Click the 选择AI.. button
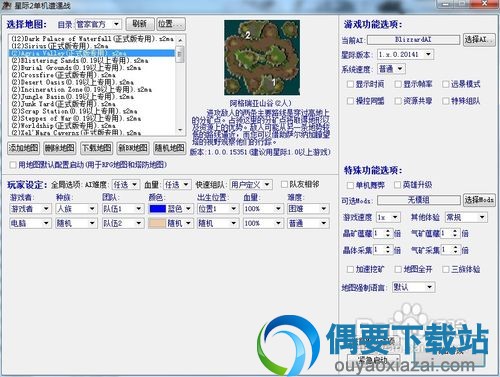Screen dimensions: 500x377 click(479, 40)
